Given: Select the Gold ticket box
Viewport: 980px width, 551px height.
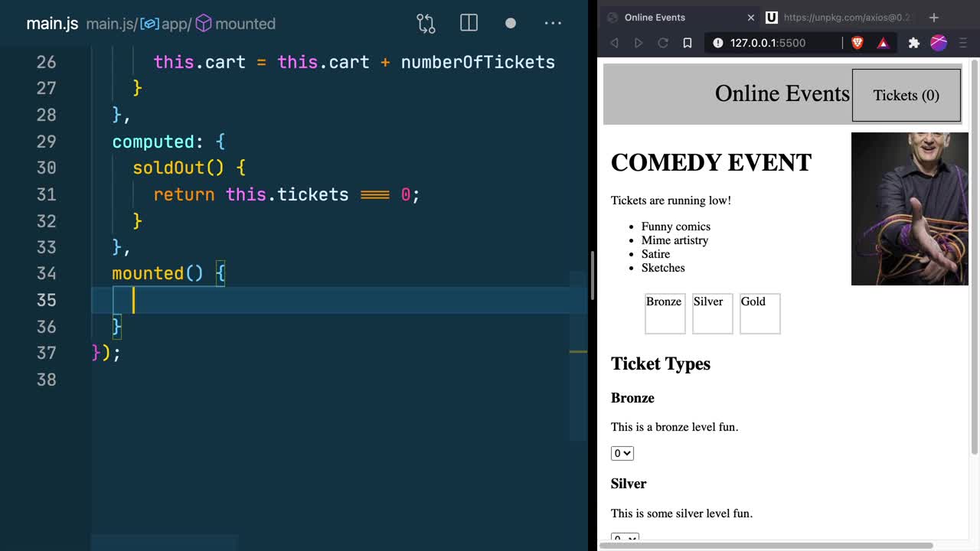Looking at the screenshot, I should [x=759, y=314].
